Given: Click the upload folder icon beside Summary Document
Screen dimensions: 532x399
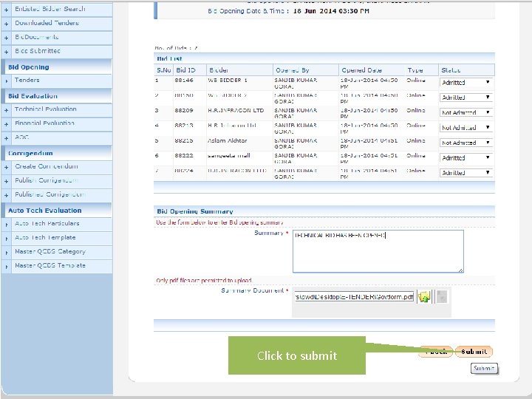Looking at the screenshot, I should click(x=424, y=297).
